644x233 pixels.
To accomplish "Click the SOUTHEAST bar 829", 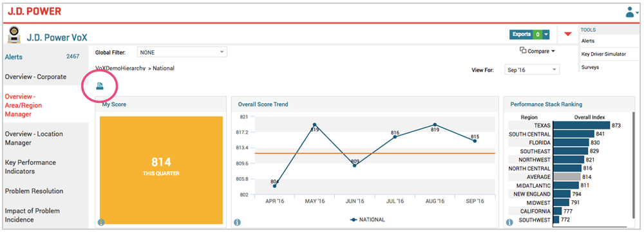I will (571, 151).
